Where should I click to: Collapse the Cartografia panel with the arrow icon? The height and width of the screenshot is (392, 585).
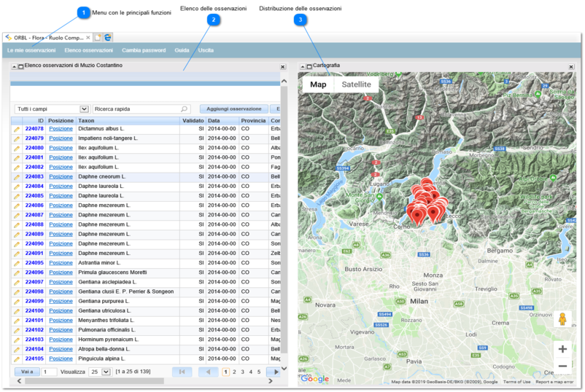303,67
